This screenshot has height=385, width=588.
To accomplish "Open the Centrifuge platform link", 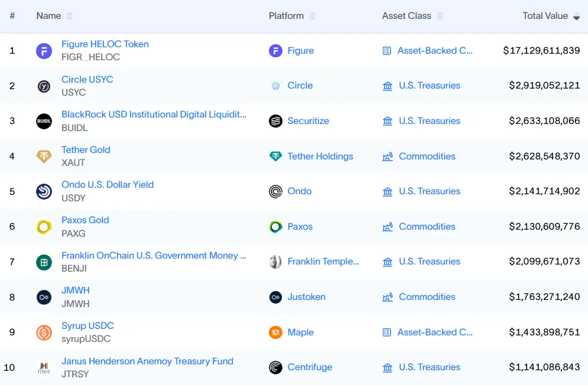I will 310,367.
